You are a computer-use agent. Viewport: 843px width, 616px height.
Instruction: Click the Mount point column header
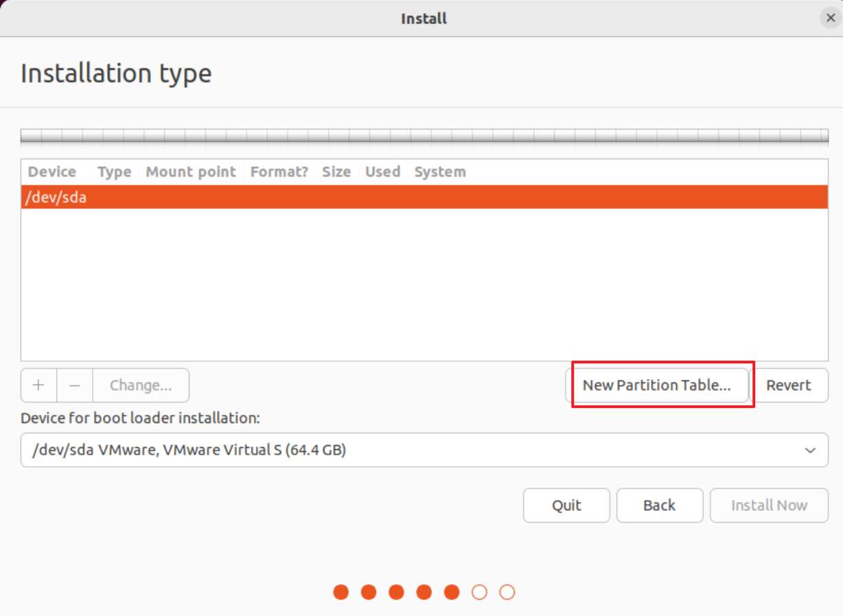191,172
